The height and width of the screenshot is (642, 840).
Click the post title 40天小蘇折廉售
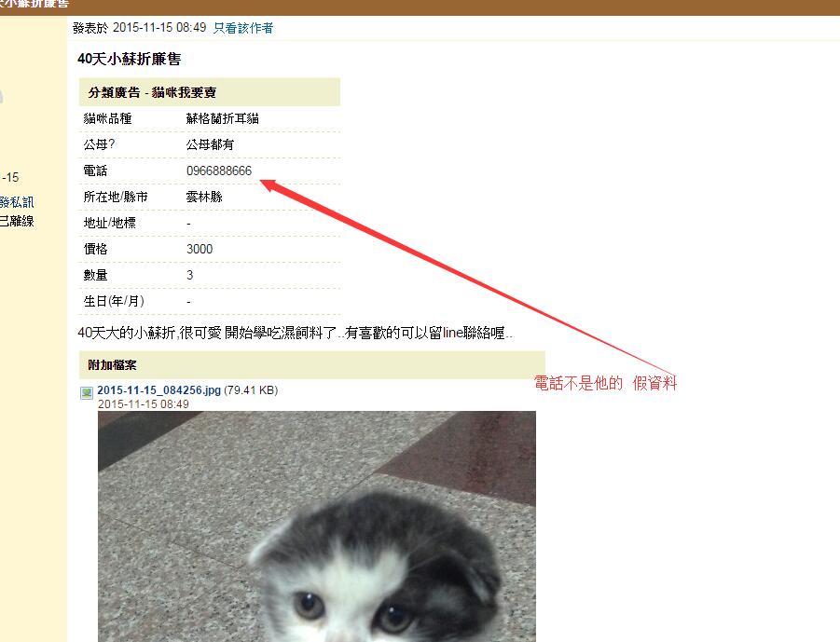pos(129,59)
